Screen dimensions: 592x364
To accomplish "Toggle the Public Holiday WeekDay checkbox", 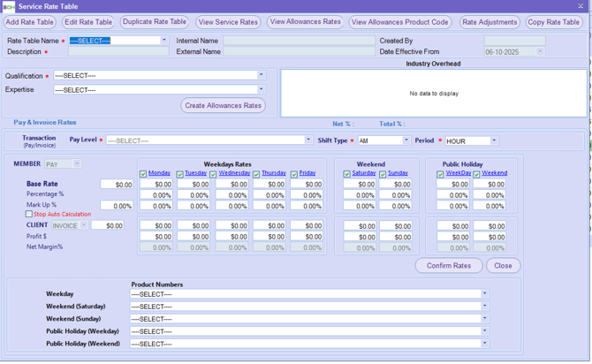I will pos(440,174).
